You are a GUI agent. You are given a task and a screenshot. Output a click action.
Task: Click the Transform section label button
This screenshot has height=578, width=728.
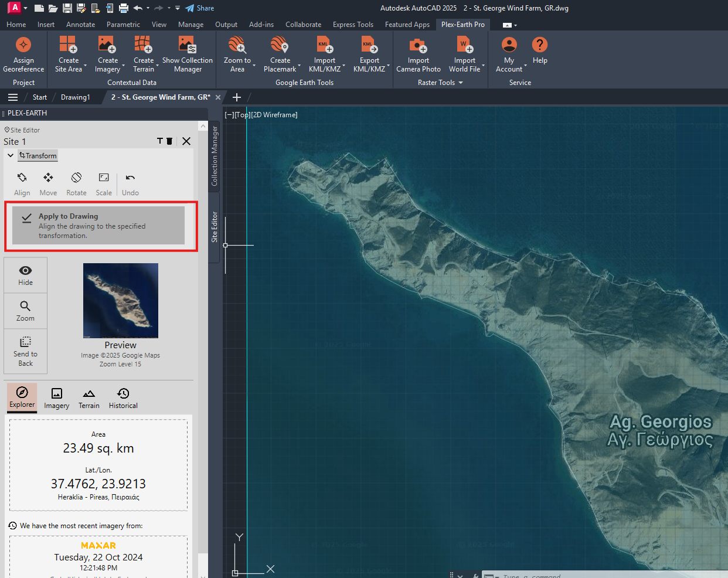point(38,155)
